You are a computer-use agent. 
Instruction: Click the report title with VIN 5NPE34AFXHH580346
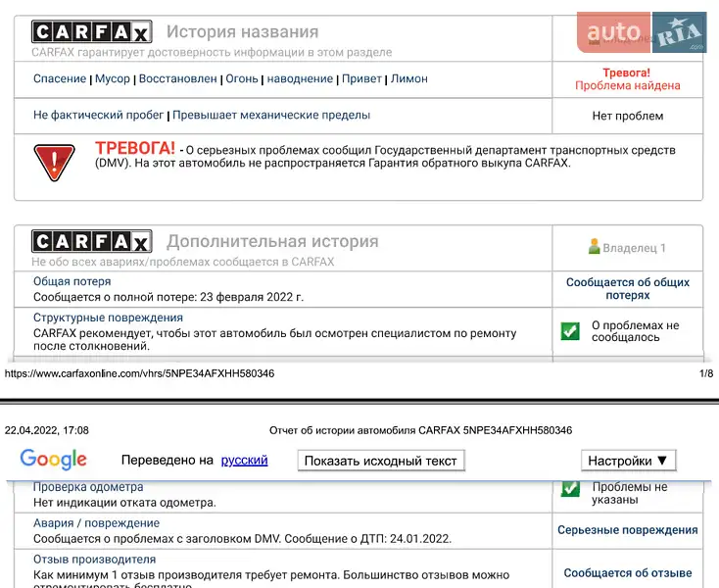pos(420,430)
